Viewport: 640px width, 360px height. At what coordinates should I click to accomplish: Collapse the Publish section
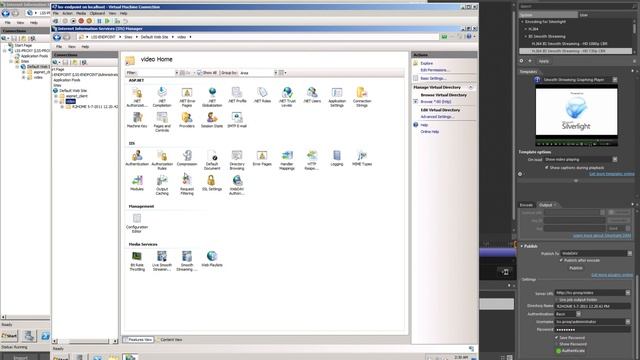point(522,246)
